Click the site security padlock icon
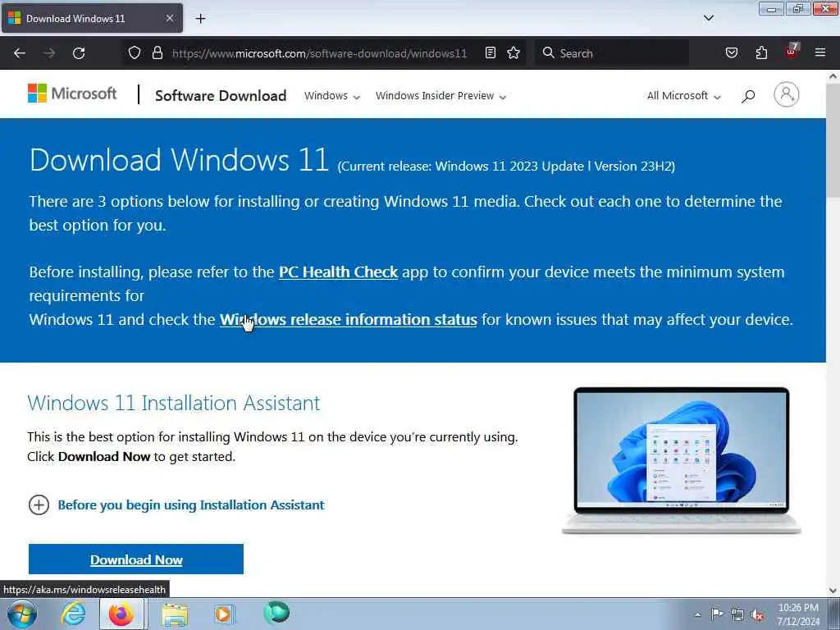Image resolution: width=840 pixels, height=630 pixels. point(157,53)
